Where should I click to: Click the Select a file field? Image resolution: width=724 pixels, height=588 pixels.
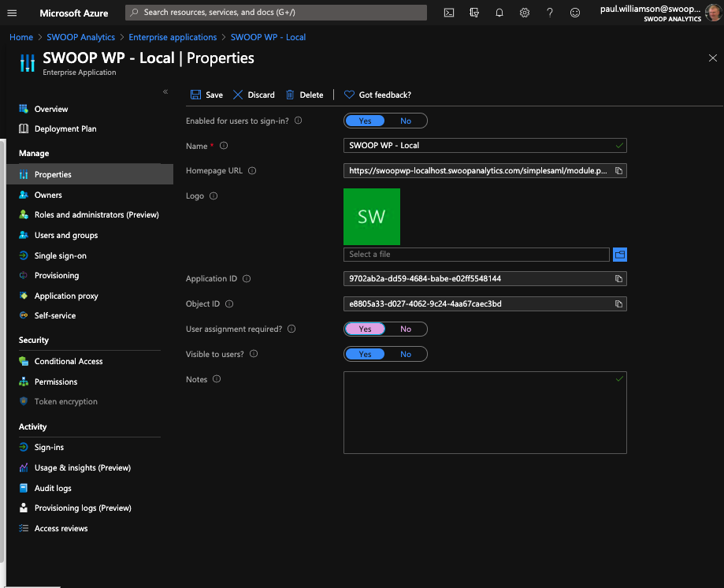point(477,255)
